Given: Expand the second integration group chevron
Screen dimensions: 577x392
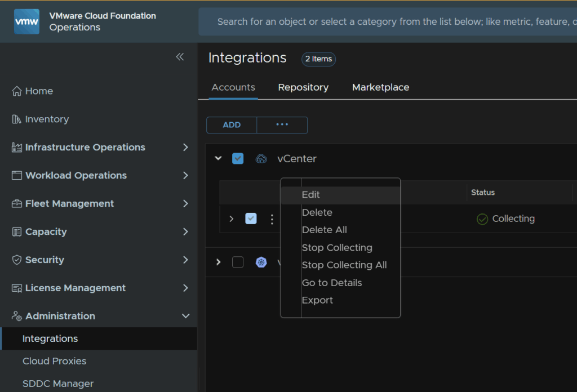Looking at the screenshot, I should [x=218, y=262].
